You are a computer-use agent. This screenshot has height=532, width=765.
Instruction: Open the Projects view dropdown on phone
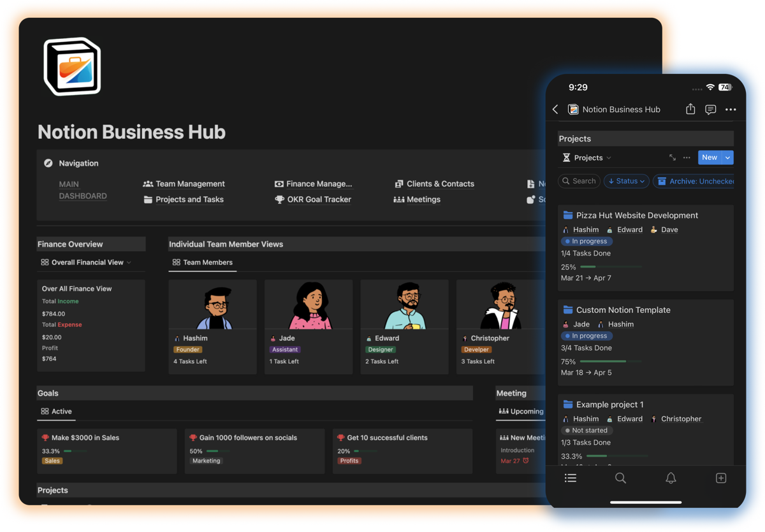pyautogui.click(x=587, y=157)
